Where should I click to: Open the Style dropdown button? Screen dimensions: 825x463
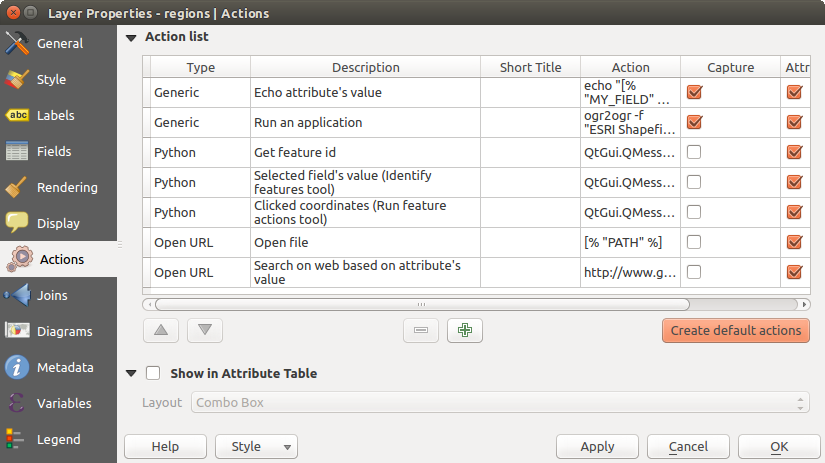tap(257, 447)
